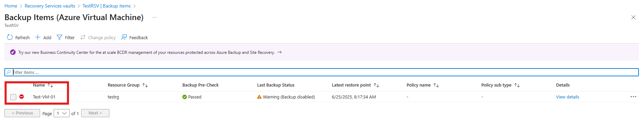The height and width of the screenshot is (123, 644).
Task: Open row actions ellipsis for Test-VM-01
Action: coord(633,97)
